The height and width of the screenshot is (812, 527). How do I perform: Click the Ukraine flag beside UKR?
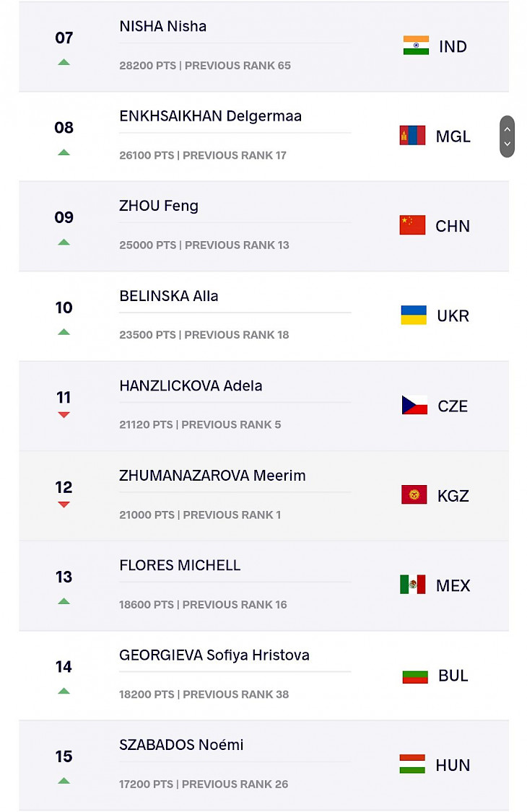coord(414,315)
